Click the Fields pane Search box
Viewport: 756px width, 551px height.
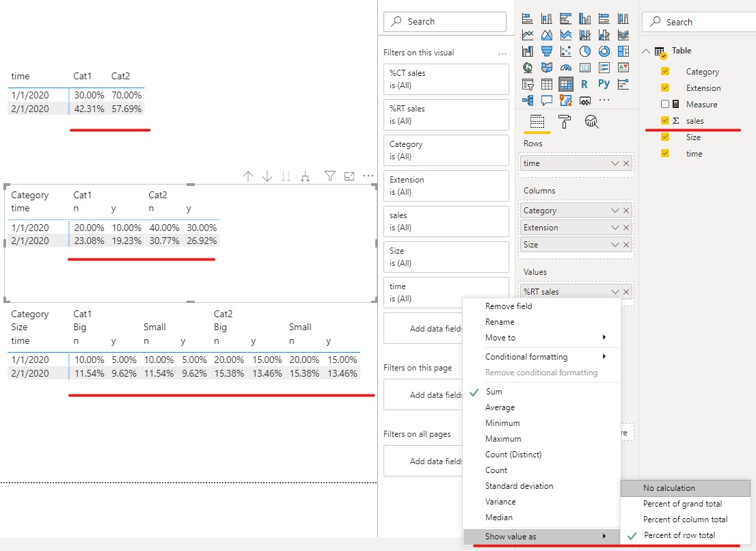[699, 22]
